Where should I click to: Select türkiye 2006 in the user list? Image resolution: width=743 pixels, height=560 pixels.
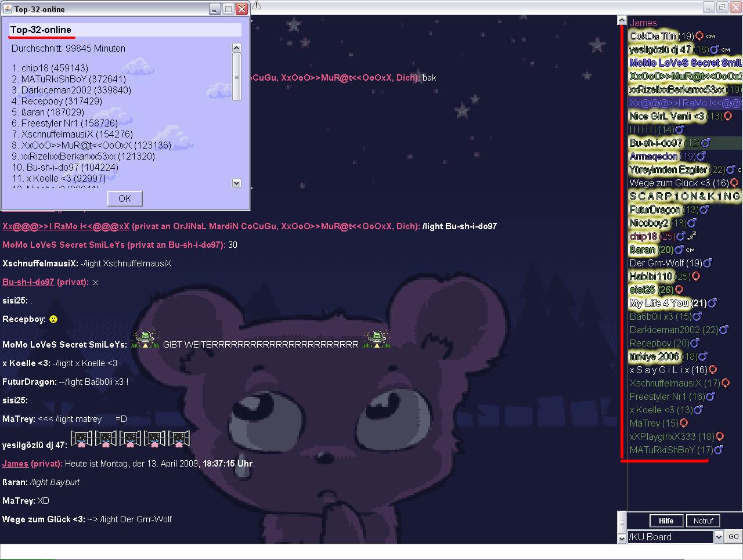pyautogui.click(x=654, y=356)
